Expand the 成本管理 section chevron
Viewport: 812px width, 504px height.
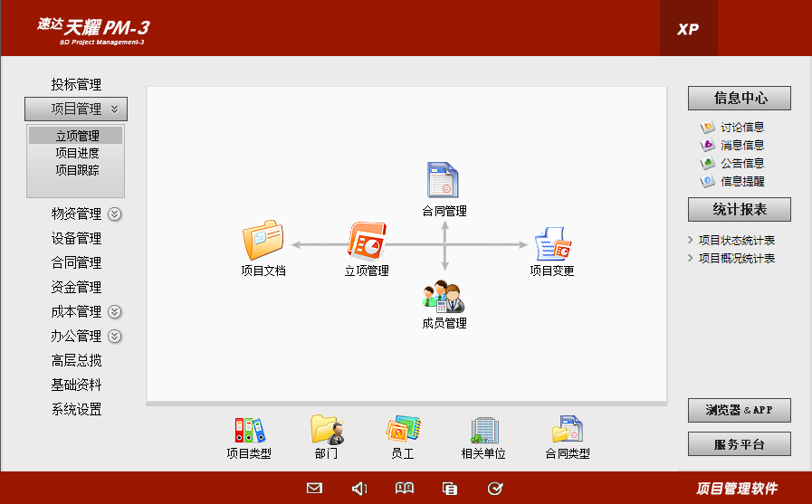[x=115, y=312]
